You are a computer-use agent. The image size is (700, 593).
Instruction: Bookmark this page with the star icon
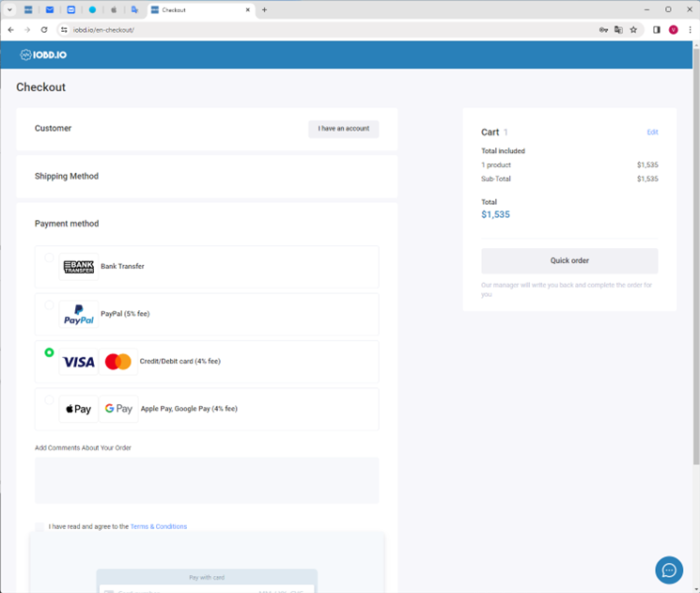tap(633, 30)
